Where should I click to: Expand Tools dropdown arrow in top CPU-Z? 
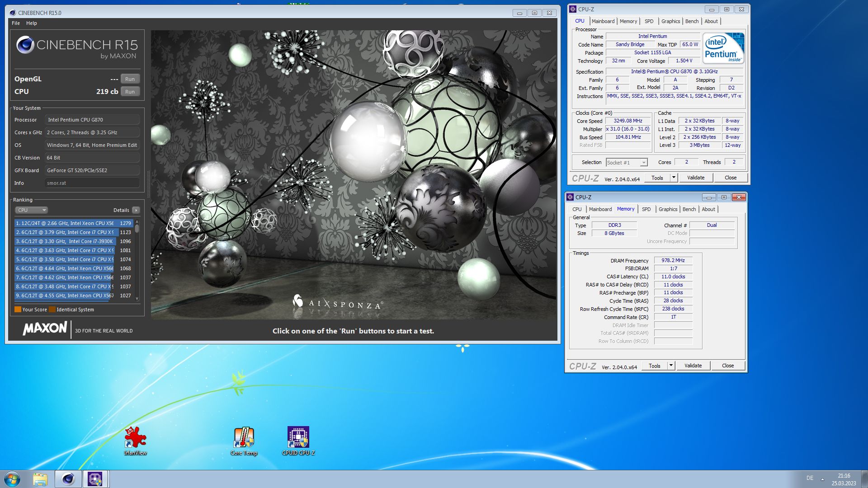(674, 178)
